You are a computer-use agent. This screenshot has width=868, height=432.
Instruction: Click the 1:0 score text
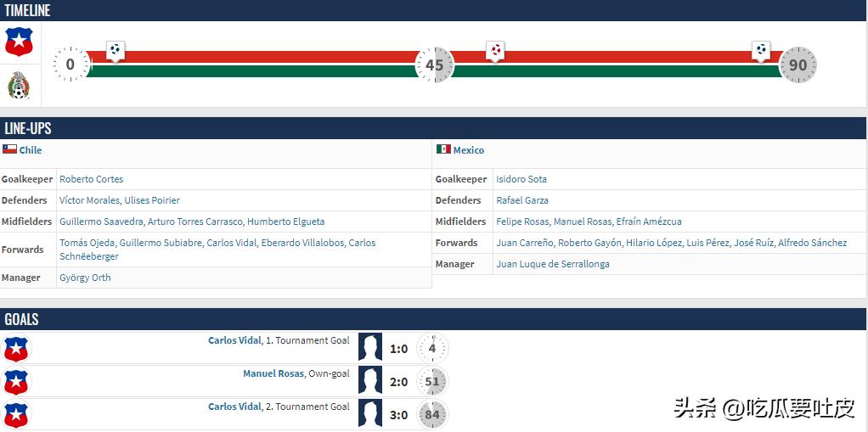click(398, 349)
